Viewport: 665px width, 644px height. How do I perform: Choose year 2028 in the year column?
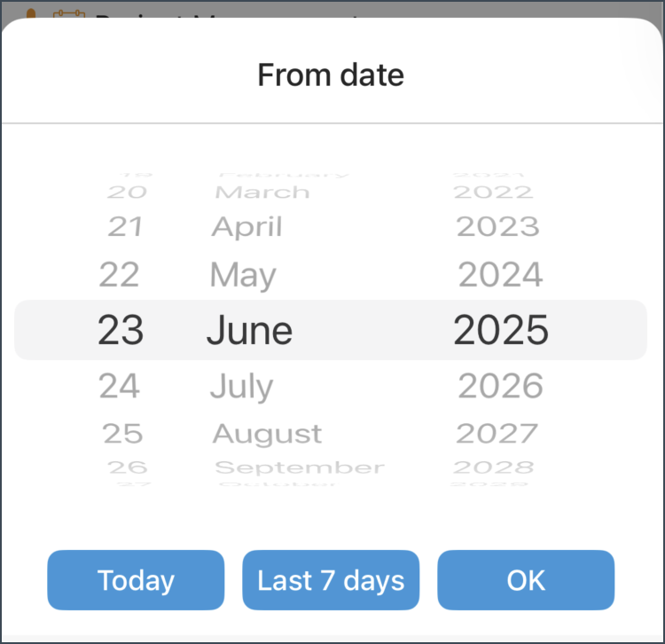click(x=494, y=467)
